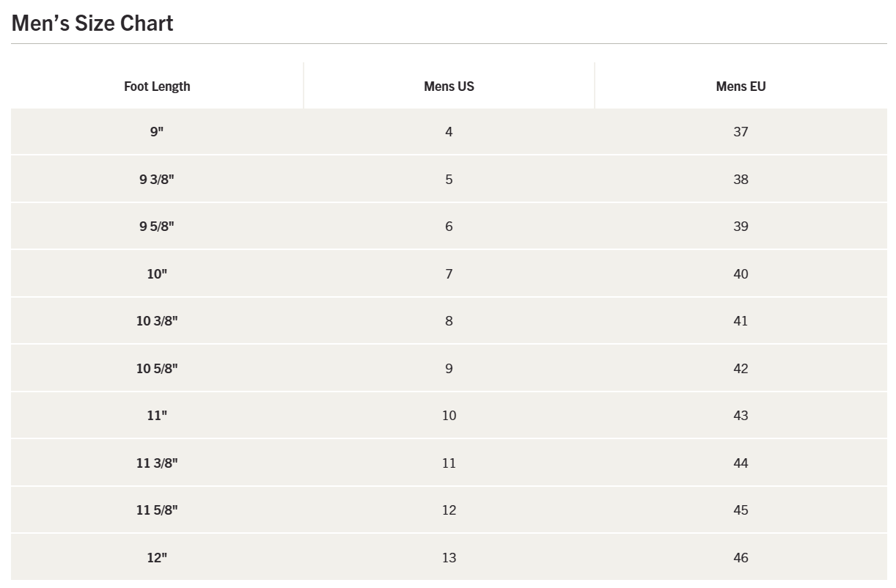The width and height of the screenshot is (896, 588).
Task: Click the 9" foot length cell
Action: coord(157,132)
